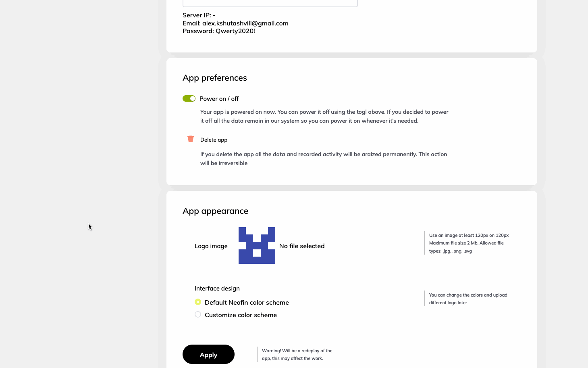Click the App appearance heading
This screenshot has width=588, height=368.
point(215,211)
